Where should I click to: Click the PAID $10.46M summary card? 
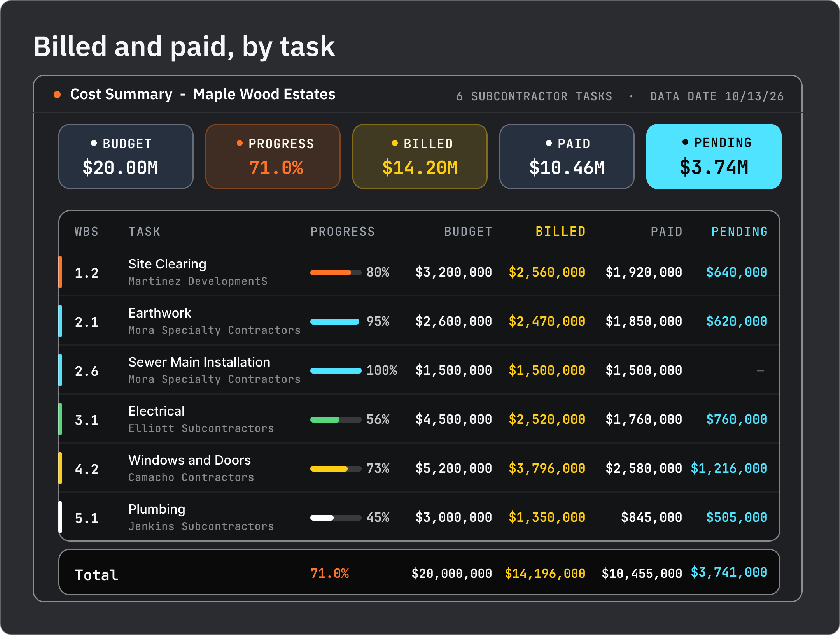(x=567, y=156)
